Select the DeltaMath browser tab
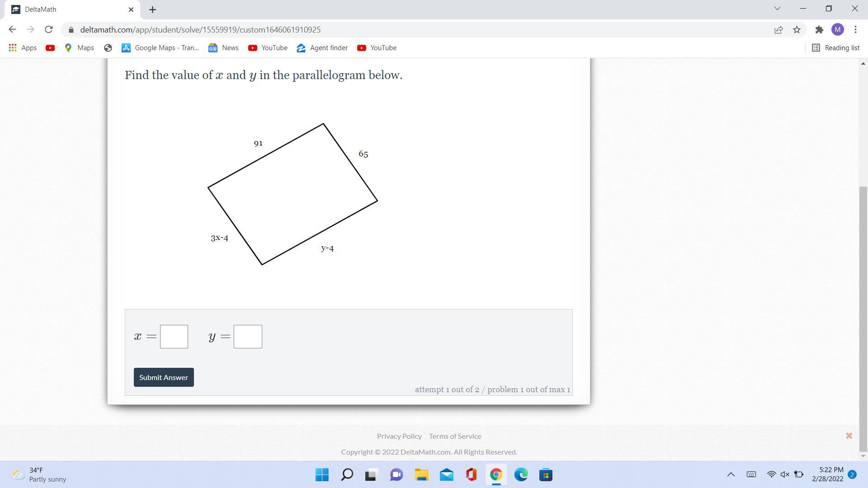This screenshot has width=868, height=488. pyautogui.click(x=68, y=9)
